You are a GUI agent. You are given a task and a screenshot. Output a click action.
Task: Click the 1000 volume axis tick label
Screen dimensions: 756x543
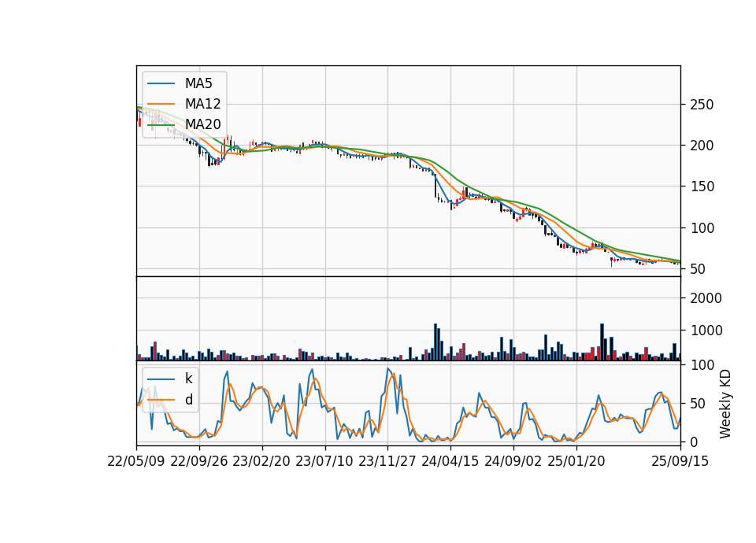pyautogui.click(x=706, y=331)
